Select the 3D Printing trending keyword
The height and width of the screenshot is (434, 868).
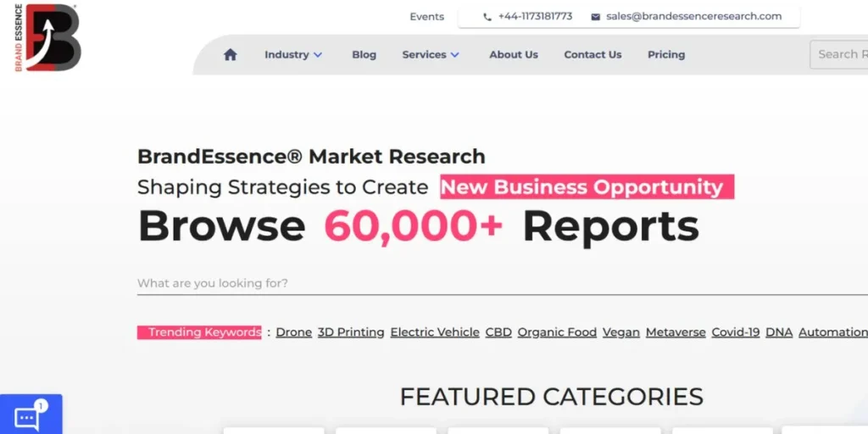[x=351, y=332]
